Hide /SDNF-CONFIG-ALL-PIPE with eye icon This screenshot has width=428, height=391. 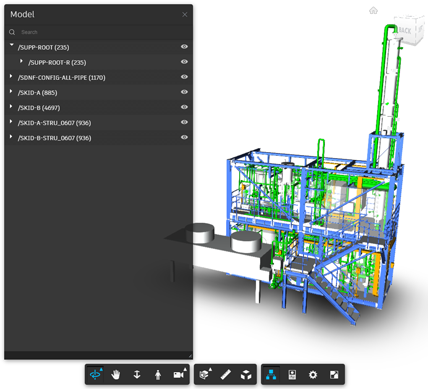184,77
